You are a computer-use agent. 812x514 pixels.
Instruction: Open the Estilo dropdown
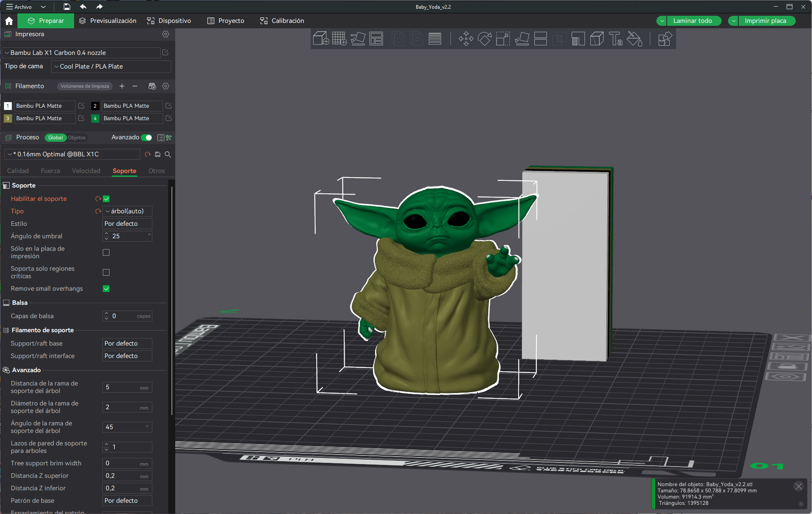[127, 224]
